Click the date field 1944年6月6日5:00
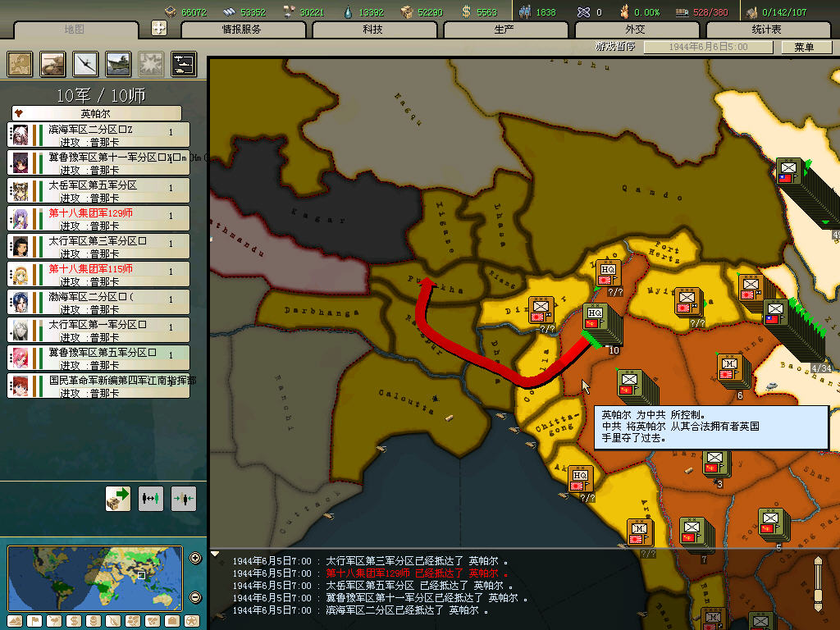The image size is (840, 630). click(x=708, y=47)
